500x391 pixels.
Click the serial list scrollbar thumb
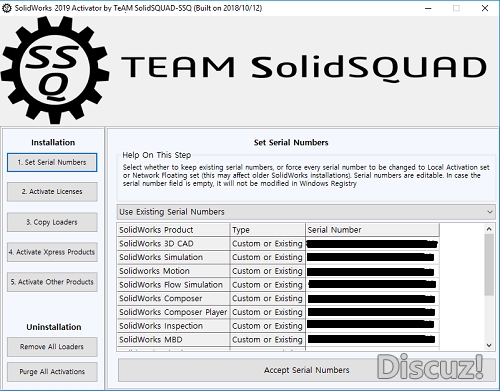489,264
